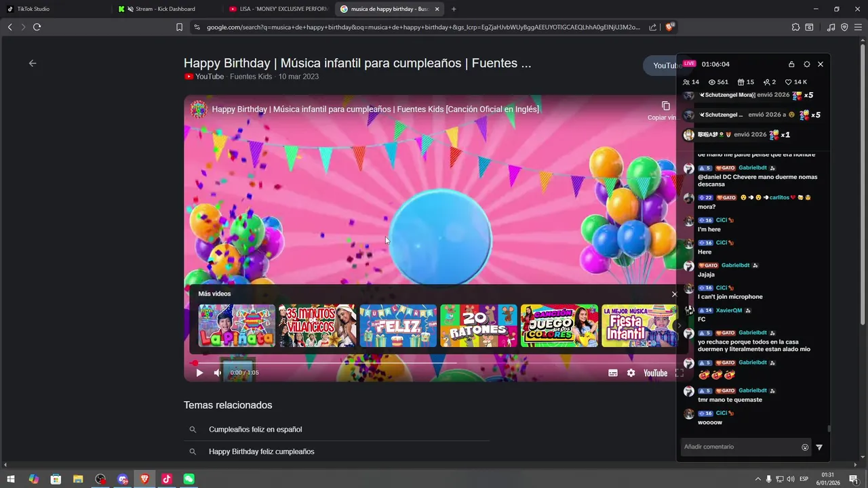Open the 35 minutos Villancicos thumbnail
The width and height of the screenshot is (868, 488).
tap(317, 325)
